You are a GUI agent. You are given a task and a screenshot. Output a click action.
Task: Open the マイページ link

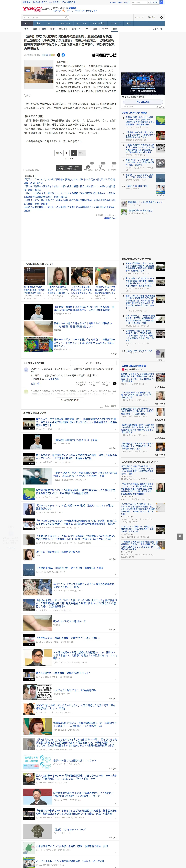tap(139, 18)
